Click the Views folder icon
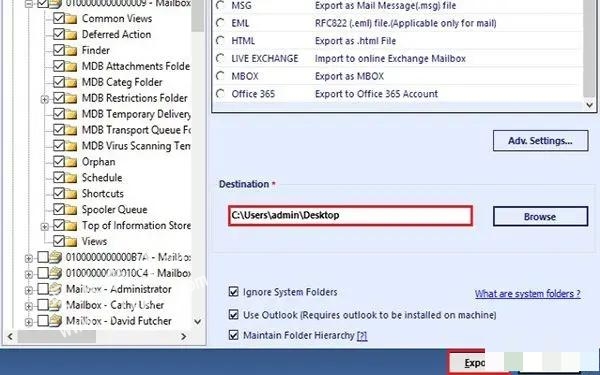This screenshot has height=375, width=600. pos(71,242)
